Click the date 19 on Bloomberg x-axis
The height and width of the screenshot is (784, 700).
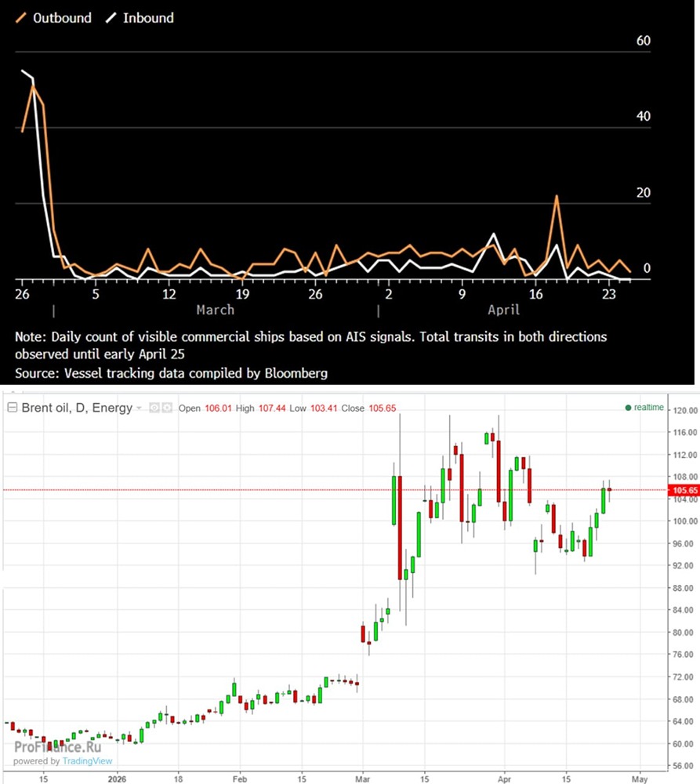[x=242, y=294]
